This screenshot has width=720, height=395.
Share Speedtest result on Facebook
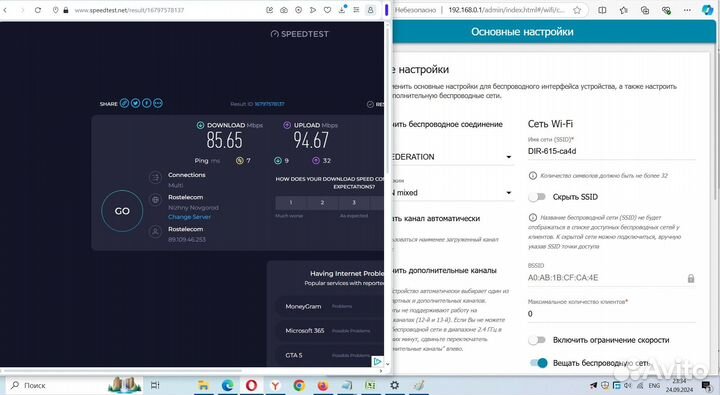[146, 103]
